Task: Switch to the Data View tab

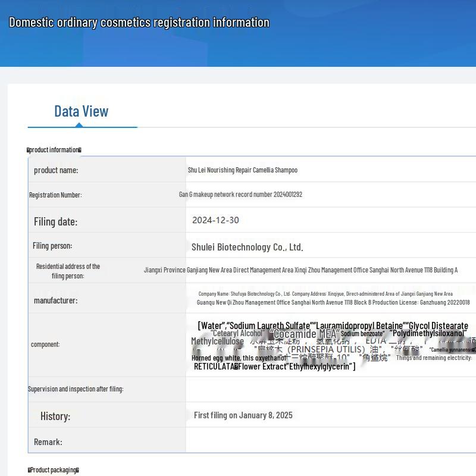Action: point(82,111)
